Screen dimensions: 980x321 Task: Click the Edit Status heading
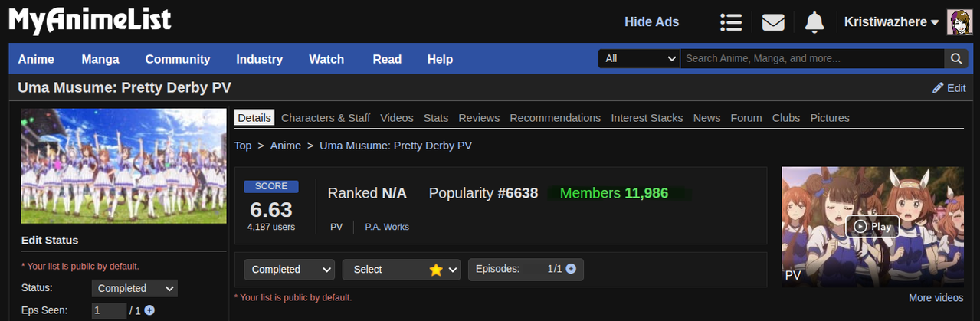point(50,240)
